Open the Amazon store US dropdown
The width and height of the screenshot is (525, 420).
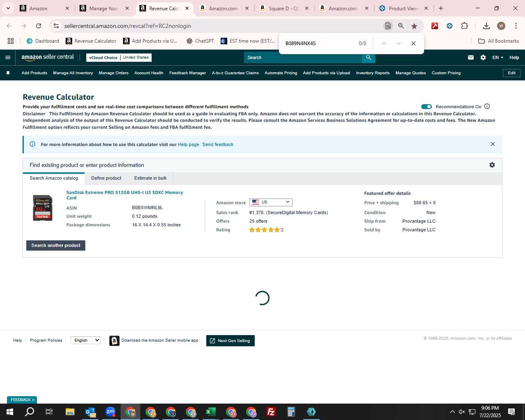271,202
